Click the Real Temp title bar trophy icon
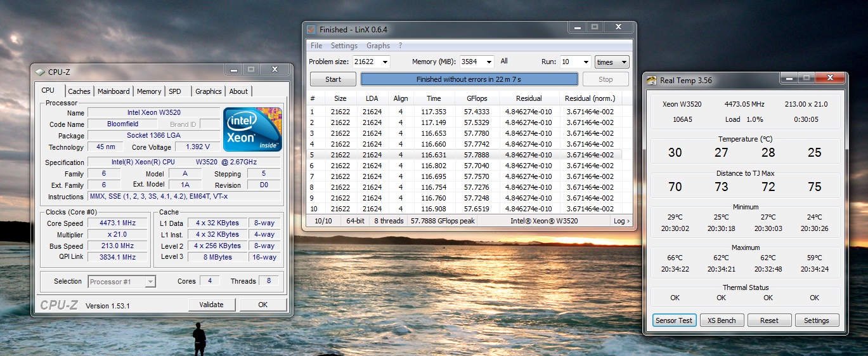868x356 pixels. pyautogui.click(x=651, y=80)
